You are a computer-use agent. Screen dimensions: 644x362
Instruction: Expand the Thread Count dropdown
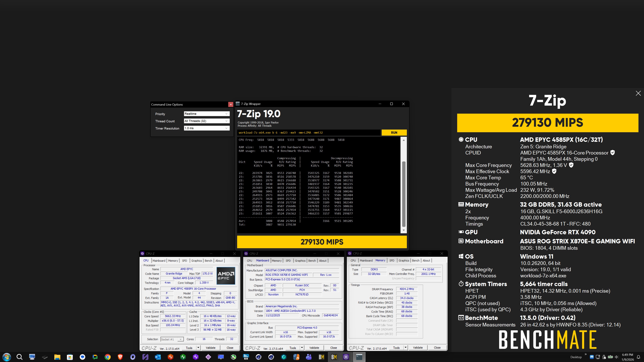(206, 121)
